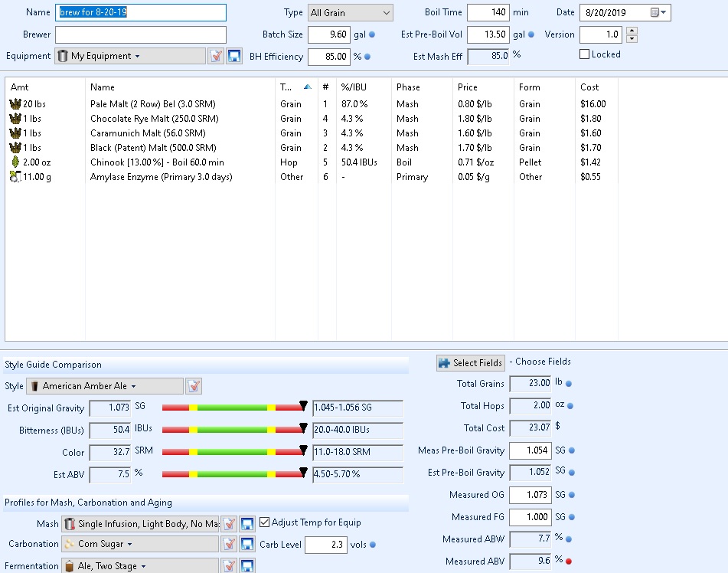Click the blue dot next to Carb Level
The image size is (728, 573).
coord(373,545)
